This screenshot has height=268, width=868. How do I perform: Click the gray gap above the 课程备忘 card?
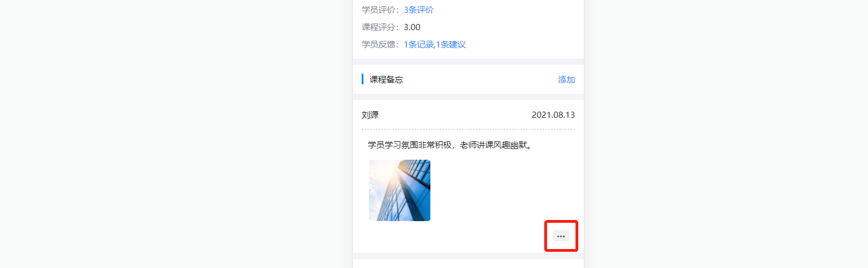click(468, 61)
